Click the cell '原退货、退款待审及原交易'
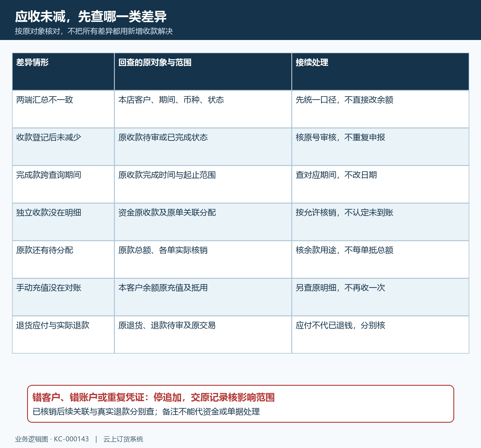The height and width of the screenshot is (448, 481). [x=203, y=335]
